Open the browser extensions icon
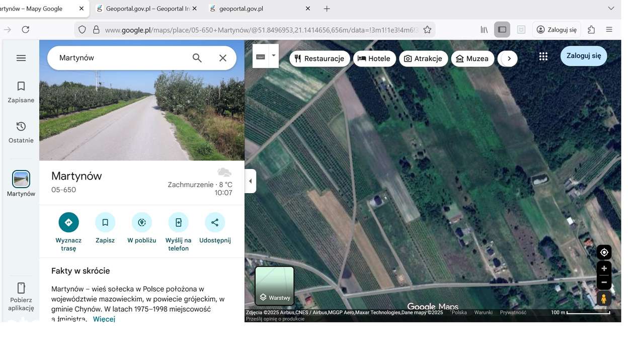 (591, 30)
